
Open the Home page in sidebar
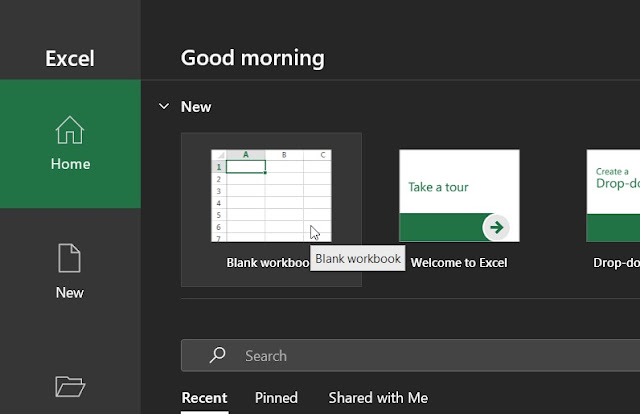(x=70, y=143)
